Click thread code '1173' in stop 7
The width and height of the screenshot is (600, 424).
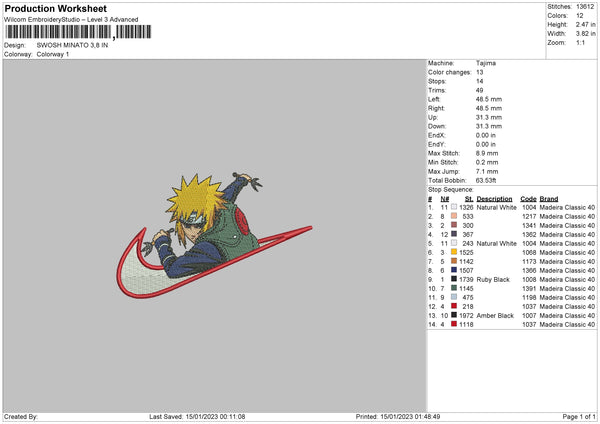click(529, 261)
